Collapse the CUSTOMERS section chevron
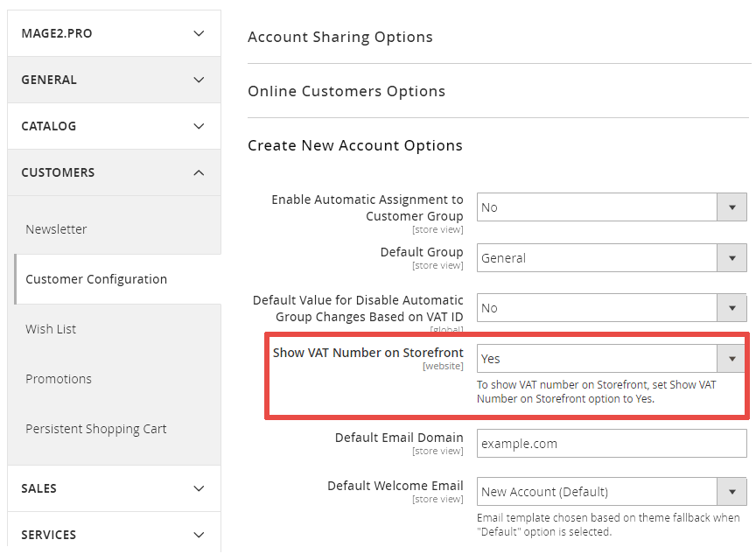This screenshot has height=554, width=756. pyautogui.click(x=199, y=172)
